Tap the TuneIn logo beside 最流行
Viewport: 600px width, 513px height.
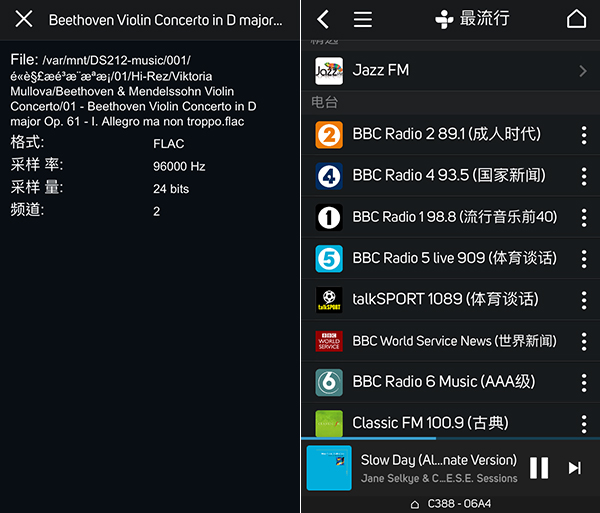tap(444, 19)
